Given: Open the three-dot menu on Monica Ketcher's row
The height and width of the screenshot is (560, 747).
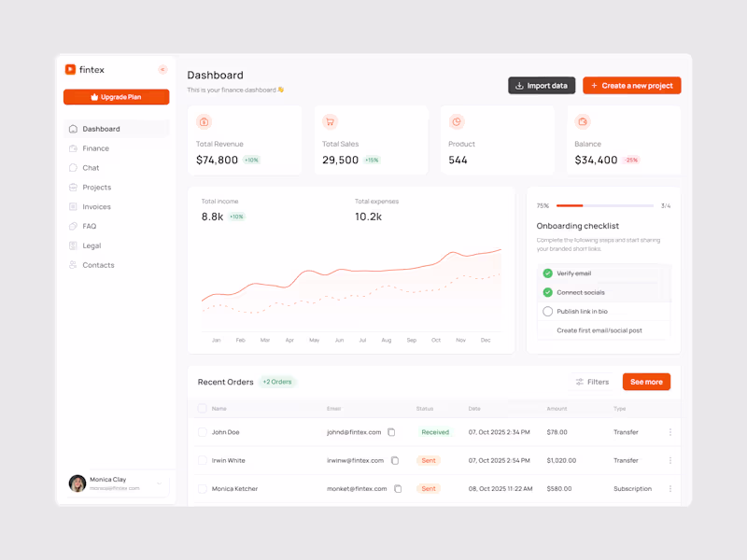Looking at the screenshot, I should coord(669,488).
